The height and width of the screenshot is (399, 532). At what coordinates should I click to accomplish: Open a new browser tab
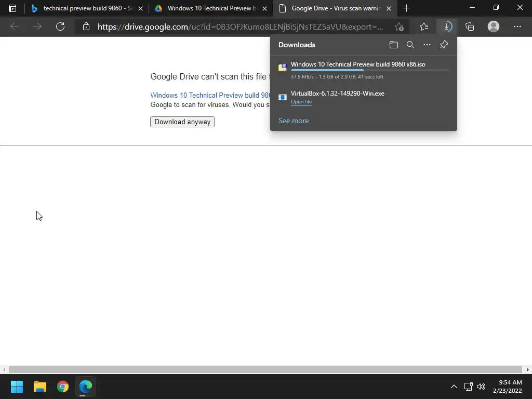406,8
